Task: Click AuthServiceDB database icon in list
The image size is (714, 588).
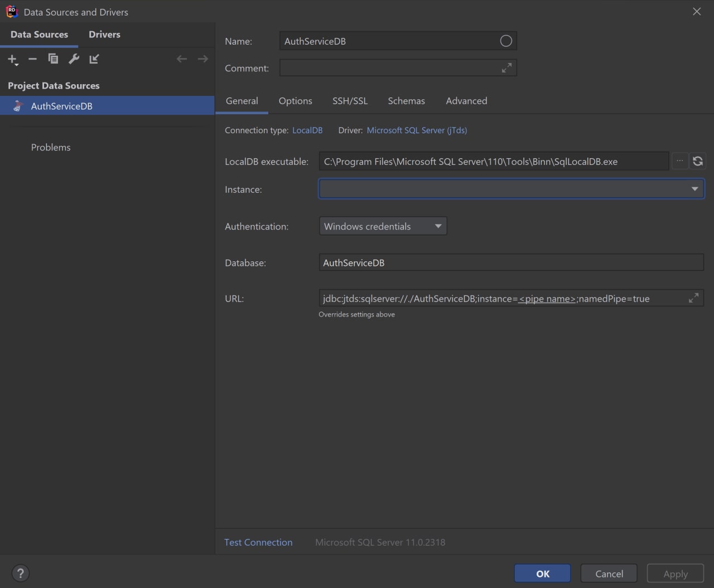Action: click(18, 106)
